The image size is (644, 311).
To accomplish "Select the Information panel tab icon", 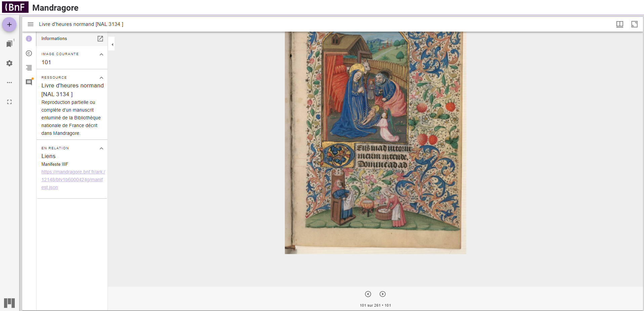I will pos(29,39).
